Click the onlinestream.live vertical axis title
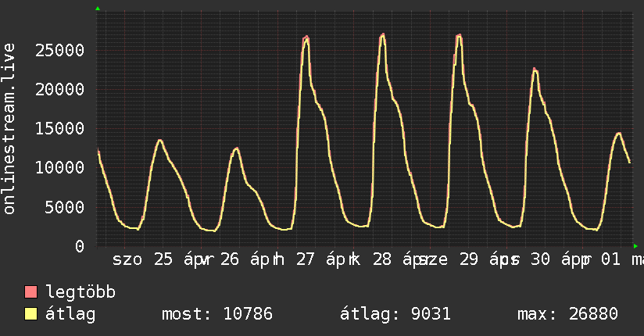This screenshot has height=336, width=644. (9, 129)
